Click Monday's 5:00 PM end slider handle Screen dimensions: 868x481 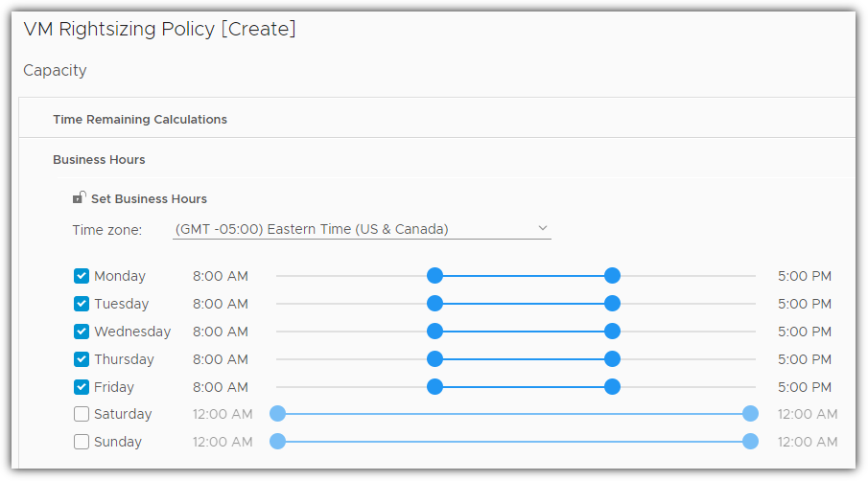(x=612, y=276)
